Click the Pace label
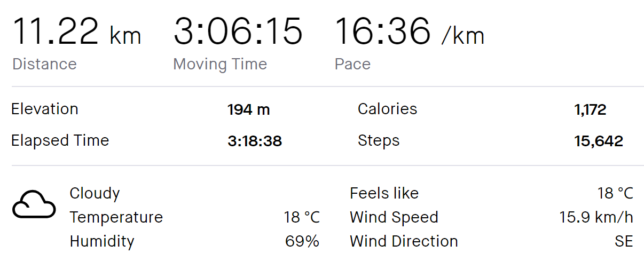644x261 pixels. tap(352, 64)
